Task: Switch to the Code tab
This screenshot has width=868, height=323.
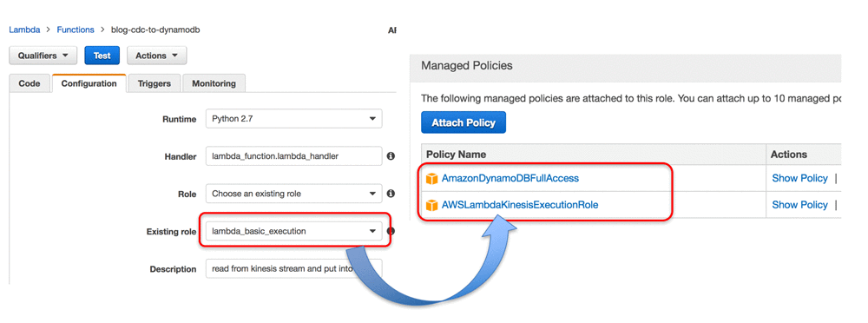Action: click(30, 83)
